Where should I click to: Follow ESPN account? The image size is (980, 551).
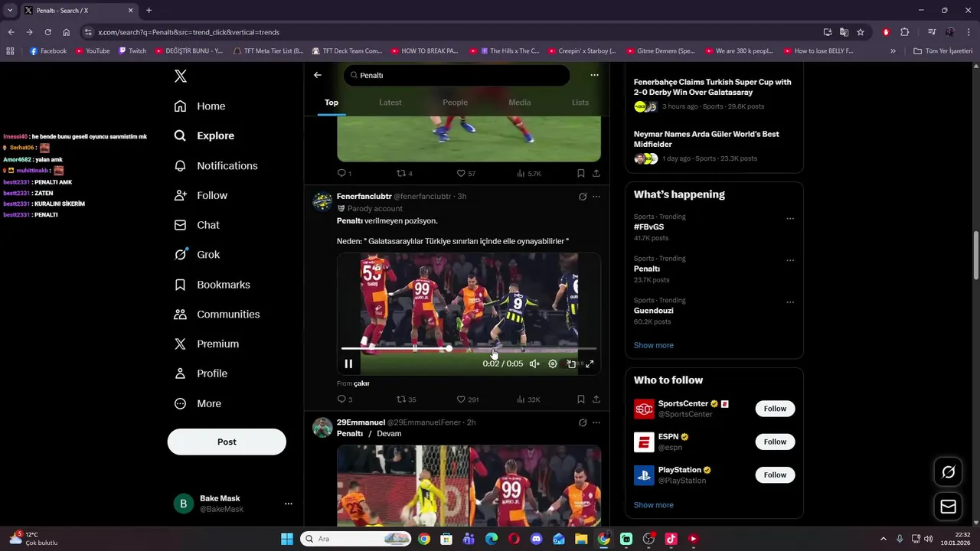775,442
